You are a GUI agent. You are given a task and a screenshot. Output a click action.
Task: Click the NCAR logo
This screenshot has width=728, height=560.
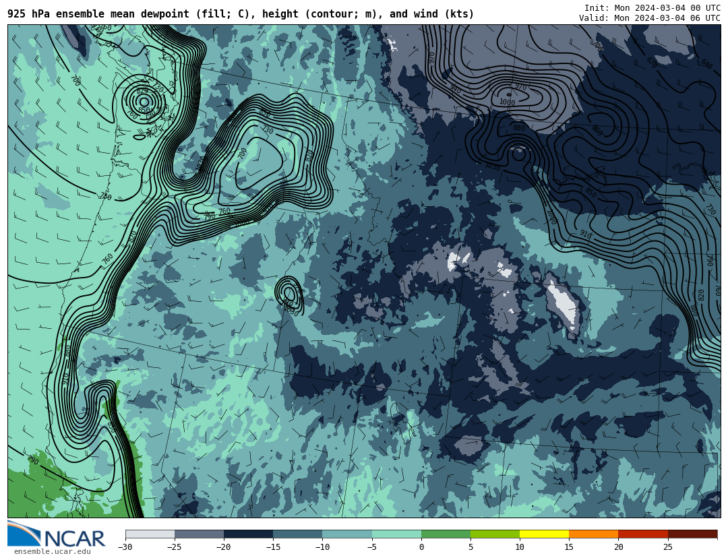click(56, 534)
